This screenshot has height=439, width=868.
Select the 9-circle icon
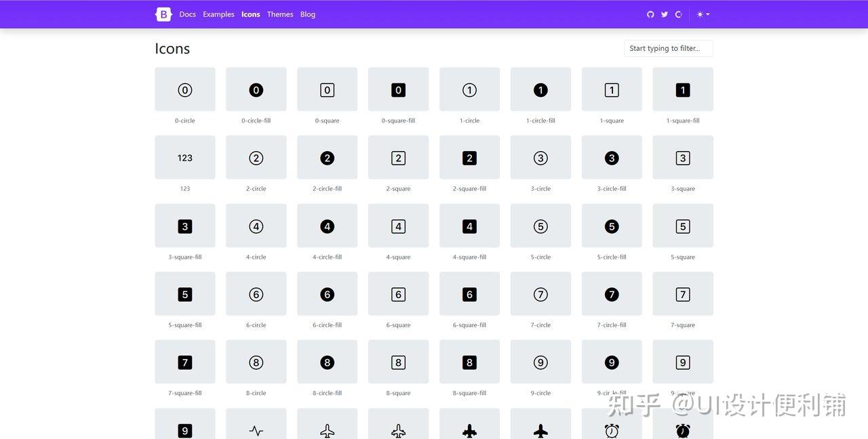[x=541, y=362]
